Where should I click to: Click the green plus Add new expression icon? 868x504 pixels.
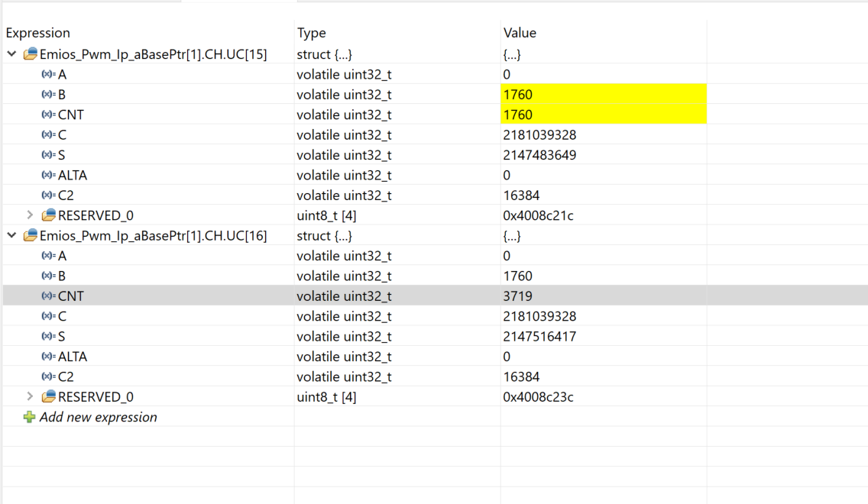[x=29, y=417]
